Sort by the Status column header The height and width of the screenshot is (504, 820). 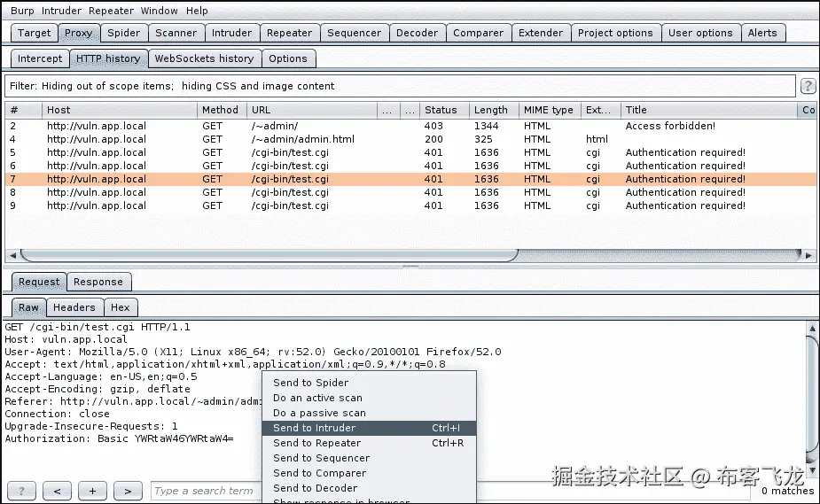click(444, 110)
